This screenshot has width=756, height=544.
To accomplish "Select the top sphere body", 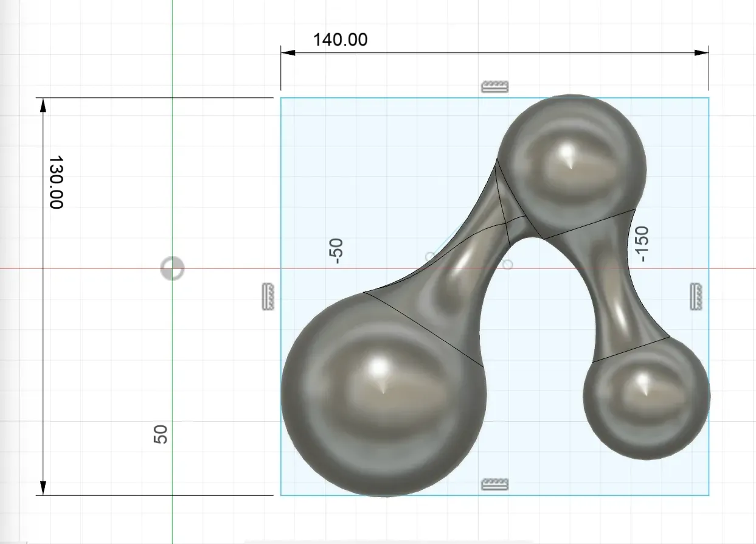I will pos(572,161).
